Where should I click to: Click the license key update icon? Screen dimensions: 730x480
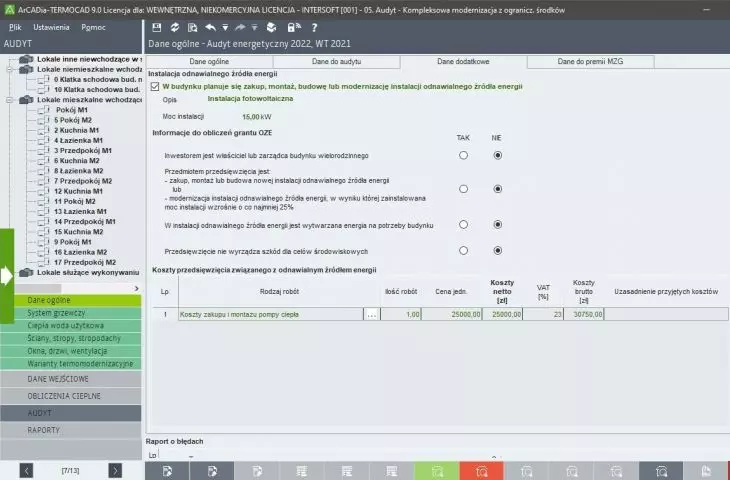pos(293,27)
